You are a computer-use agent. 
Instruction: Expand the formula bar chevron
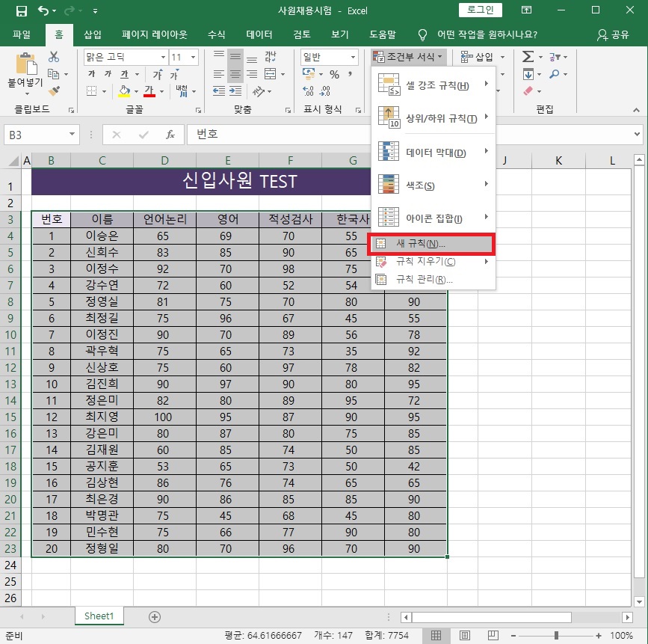pos(637,135)
